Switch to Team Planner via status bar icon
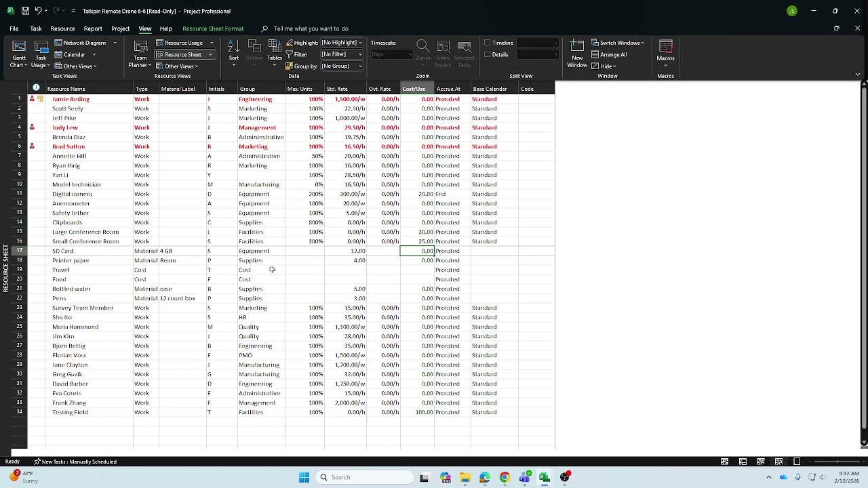Viewport: 868px width, 488px height. pos(761,462)
